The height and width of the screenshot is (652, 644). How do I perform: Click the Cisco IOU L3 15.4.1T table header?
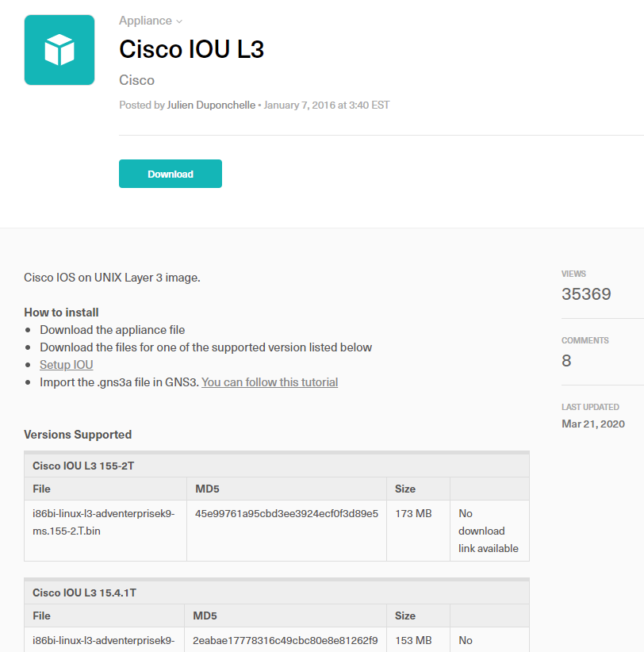coord(277,593)
